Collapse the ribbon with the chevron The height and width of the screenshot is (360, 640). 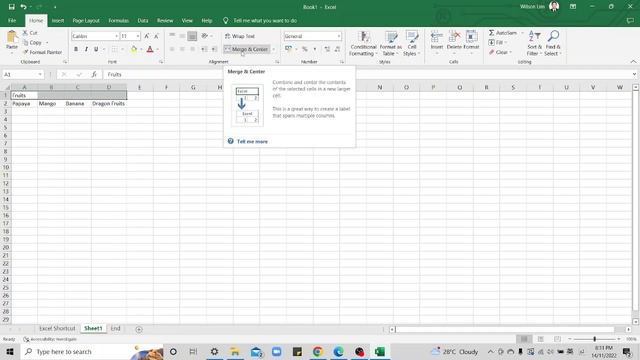tap(633, 62)
